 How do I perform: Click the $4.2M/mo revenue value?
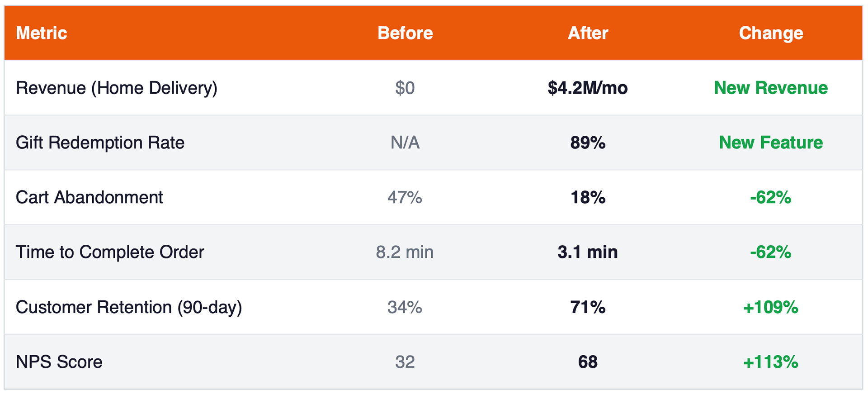tap(588, 88)
